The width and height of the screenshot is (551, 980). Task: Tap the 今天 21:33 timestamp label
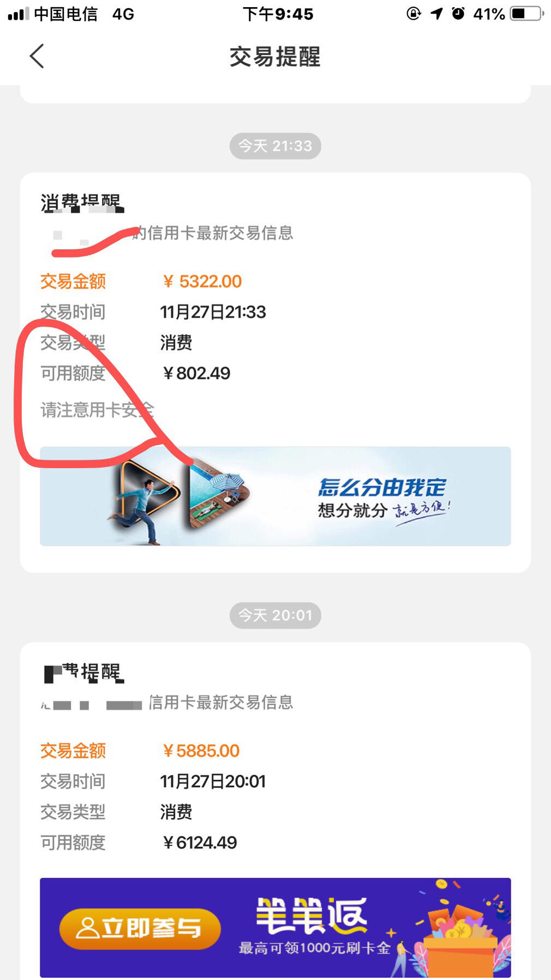point(275,146)
